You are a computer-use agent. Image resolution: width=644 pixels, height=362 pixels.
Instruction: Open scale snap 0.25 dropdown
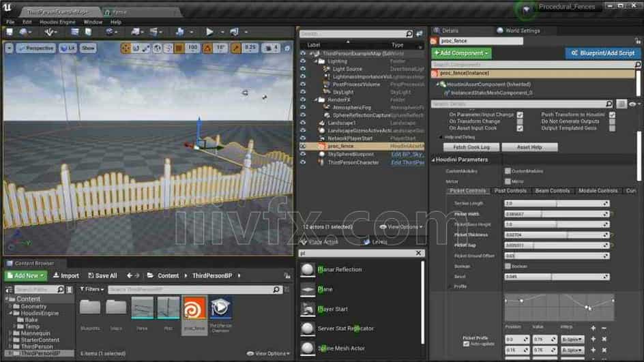coord(250,48)
